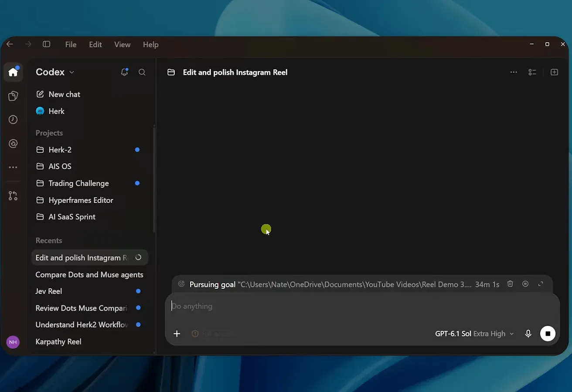The image size is (572, 392).
Task: Open the clock history icon in the left rail
Action: click(x=13, y=119)
